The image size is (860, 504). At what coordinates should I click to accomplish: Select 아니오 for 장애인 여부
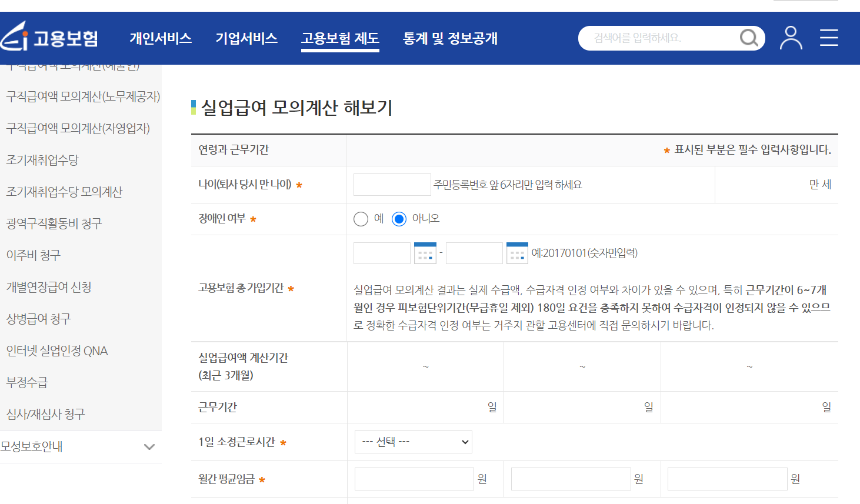click(399, 219)
